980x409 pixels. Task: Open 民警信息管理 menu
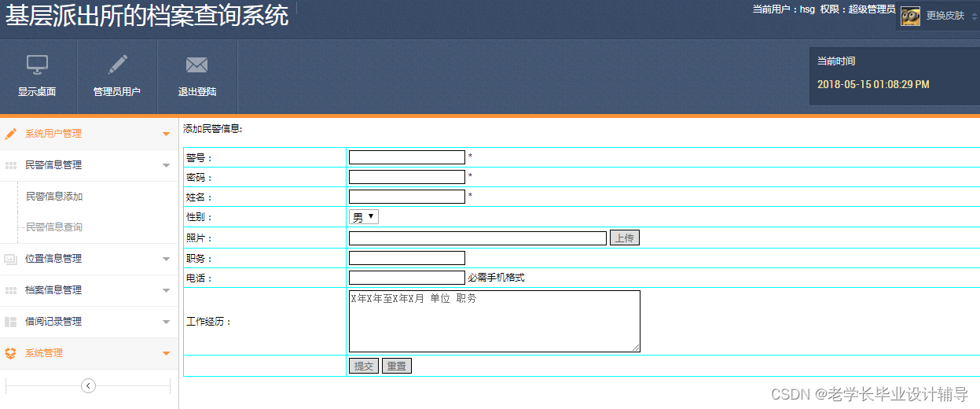point(89,165)
